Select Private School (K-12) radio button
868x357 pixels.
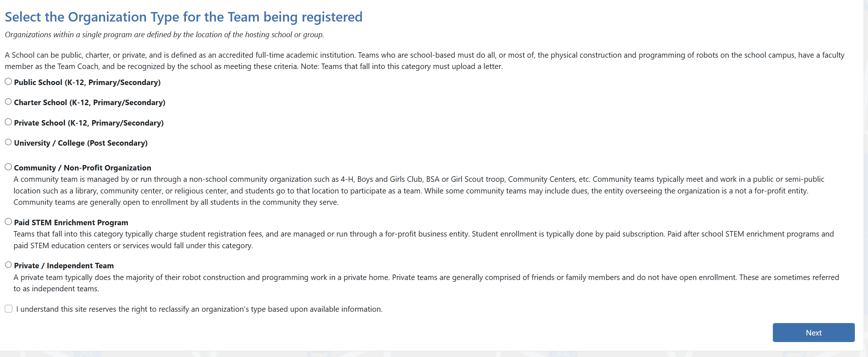point(8,122)
